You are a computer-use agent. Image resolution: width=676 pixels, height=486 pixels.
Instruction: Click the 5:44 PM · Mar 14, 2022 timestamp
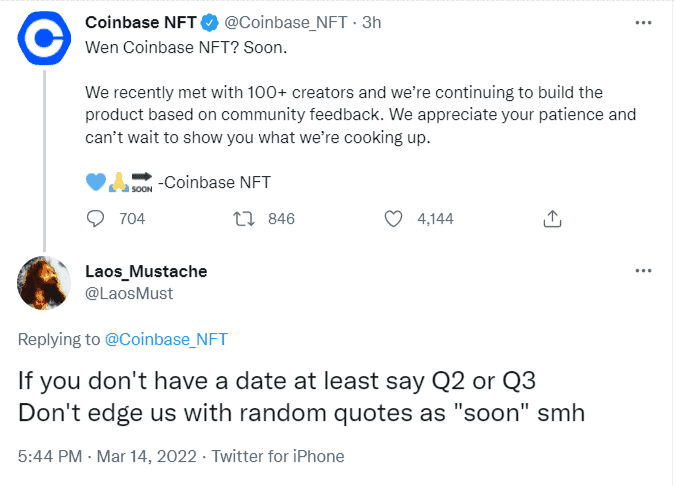click(x=104, y=456)
